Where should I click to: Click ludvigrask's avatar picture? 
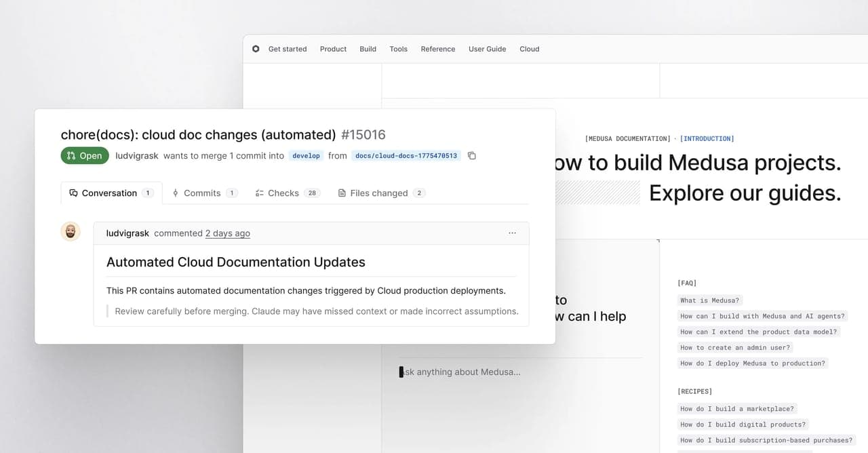point(71,232)
